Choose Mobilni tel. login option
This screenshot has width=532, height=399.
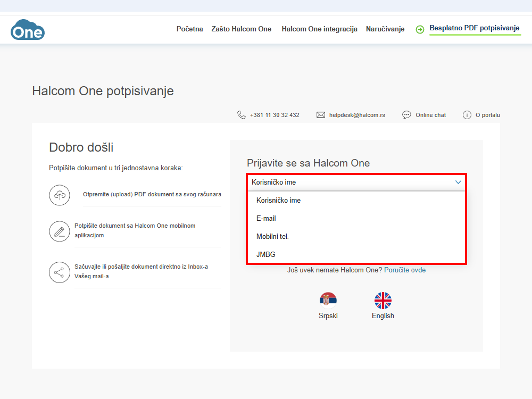pyautogui.click(x=356, y=237)
